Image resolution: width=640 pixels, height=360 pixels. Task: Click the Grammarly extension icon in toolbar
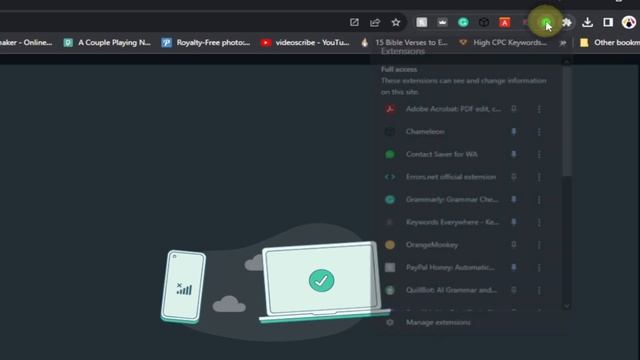point(463,22)
